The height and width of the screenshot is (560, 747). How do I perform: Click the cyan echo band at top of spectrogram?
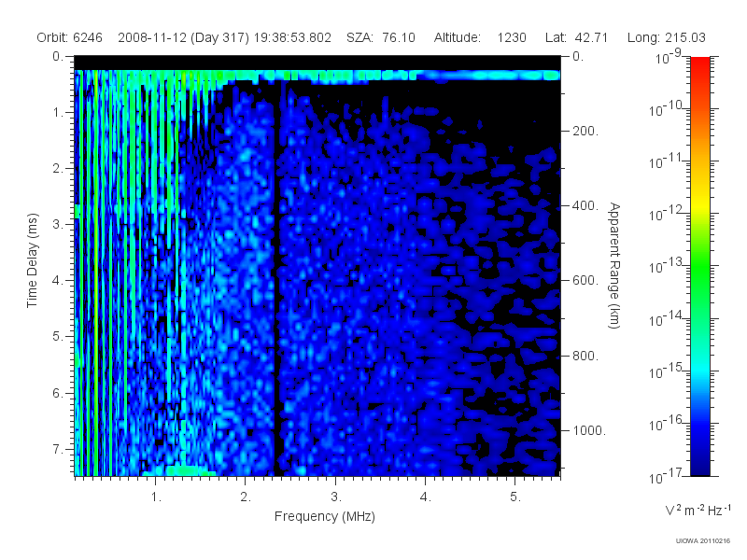pos(317,76)
